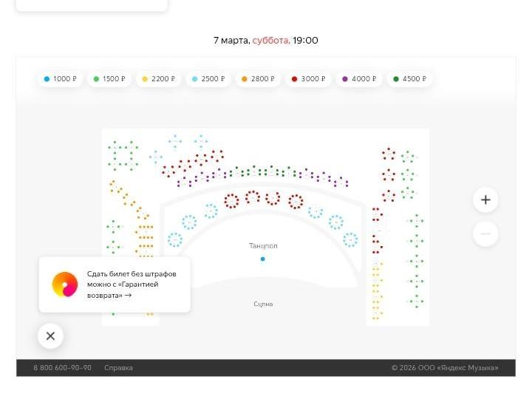Call the 8 800 600-90-90 phone number

[x=62, y=368]
